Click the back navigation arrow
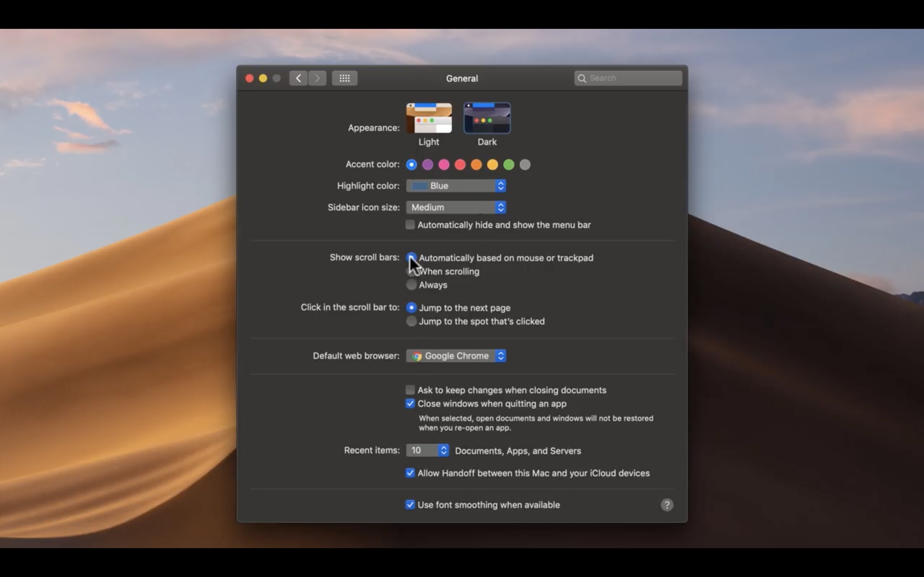Viewport: 924px width, 577px height. click(x=298, y=78)
